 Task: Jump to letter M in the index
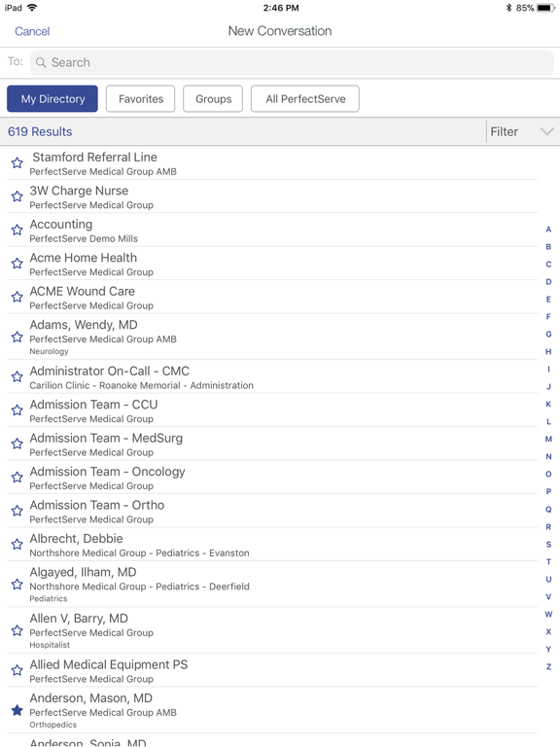(x=548, y=440)
